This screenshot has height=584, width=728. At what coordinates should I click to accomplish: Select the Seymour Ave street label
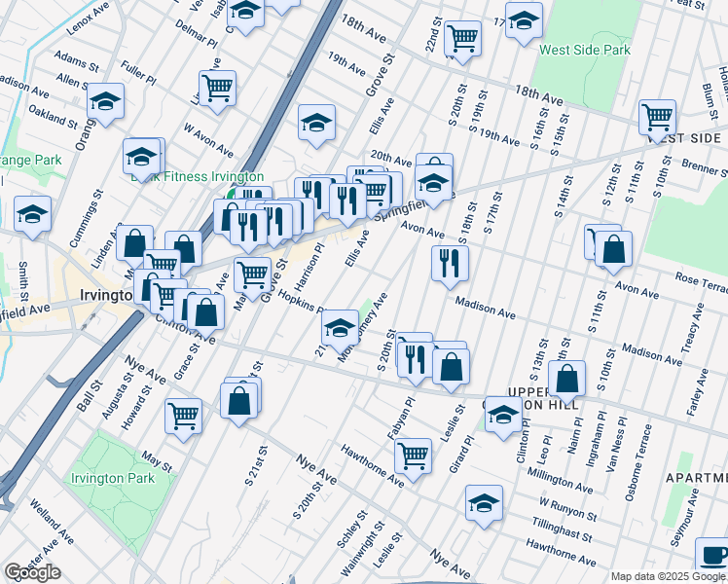pyautogui.click(x=684, y=518)
